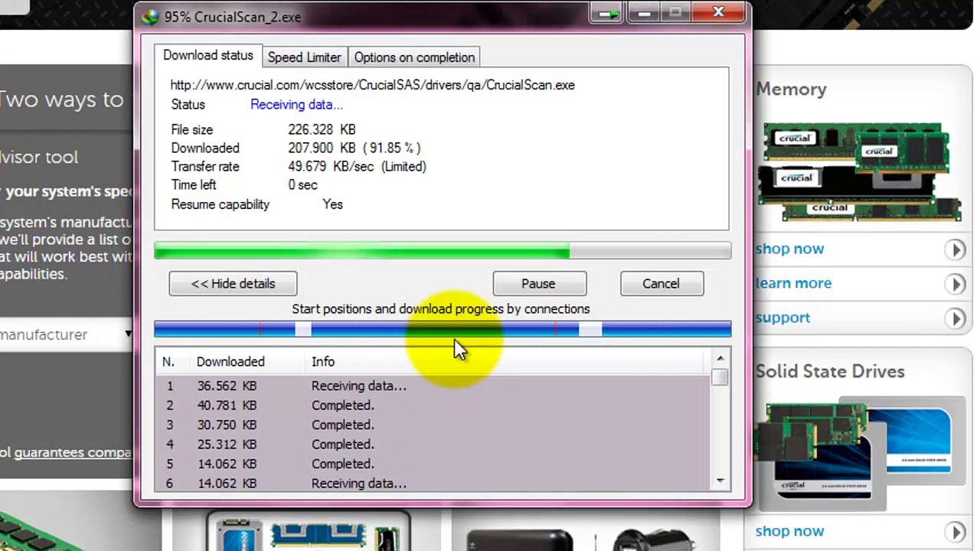This screenshot has width=980, height=551.
Task: Click arrow icon beside Memory shop now
Action: 955,249
